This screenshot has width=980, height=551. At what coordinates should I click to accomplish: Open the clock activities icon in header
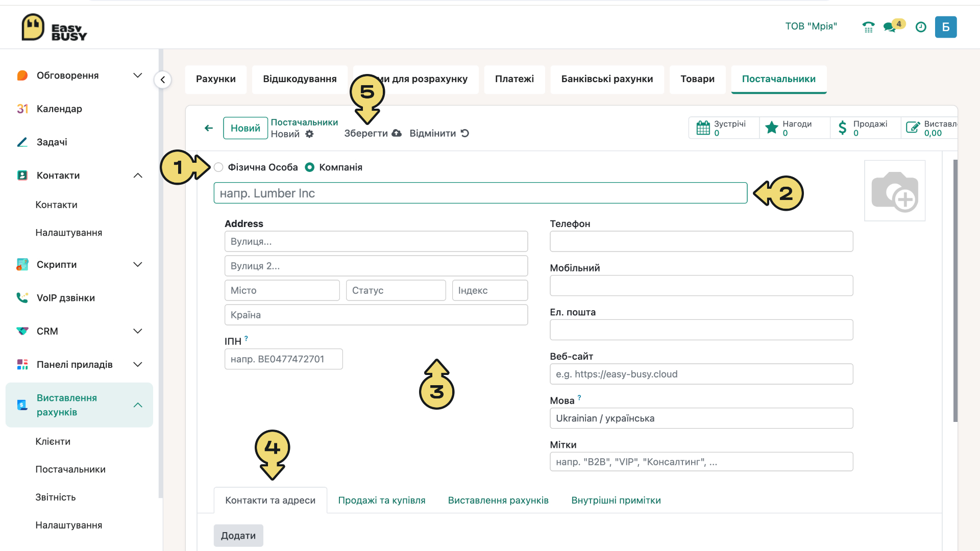921,27
